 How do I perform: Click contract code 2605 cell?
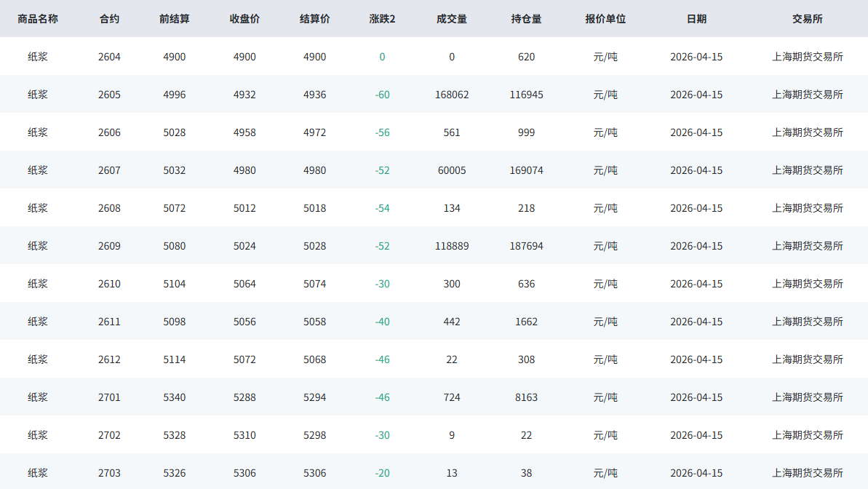tap(109, 95)
